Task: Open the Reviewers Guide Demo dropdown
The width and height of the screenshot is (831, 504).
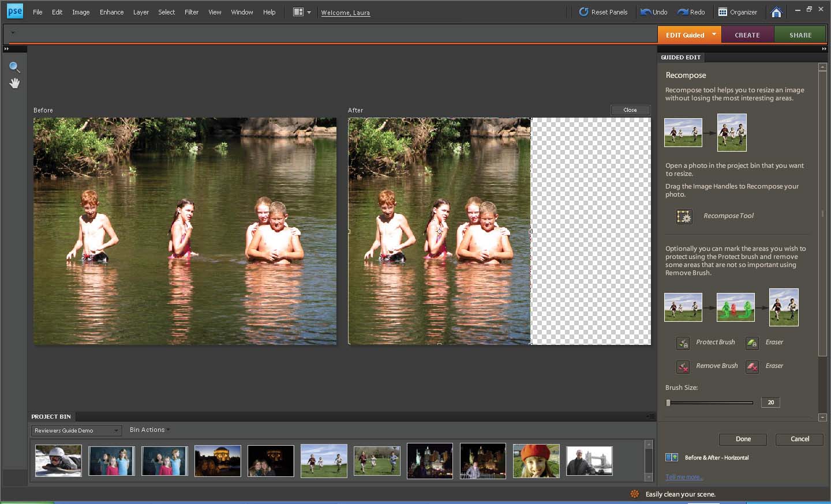Action: tap(76, 431)
